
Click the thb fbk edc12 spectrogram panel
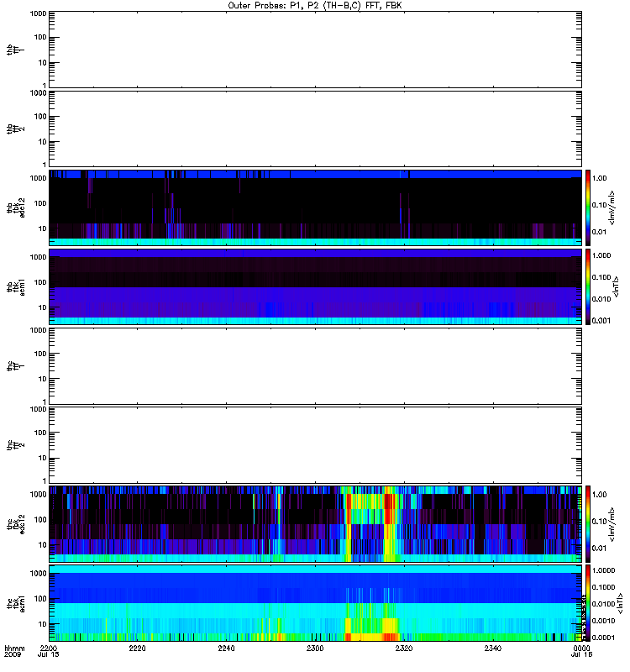point(315,207)
